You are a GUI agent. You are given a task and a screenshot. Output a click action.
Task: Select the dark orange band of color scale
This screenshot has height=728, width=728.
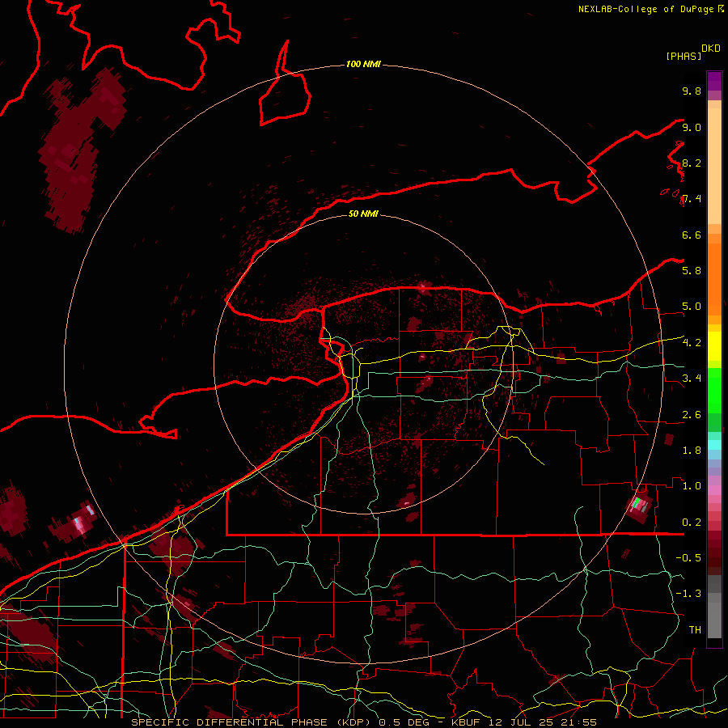click(x=714, y=280)
